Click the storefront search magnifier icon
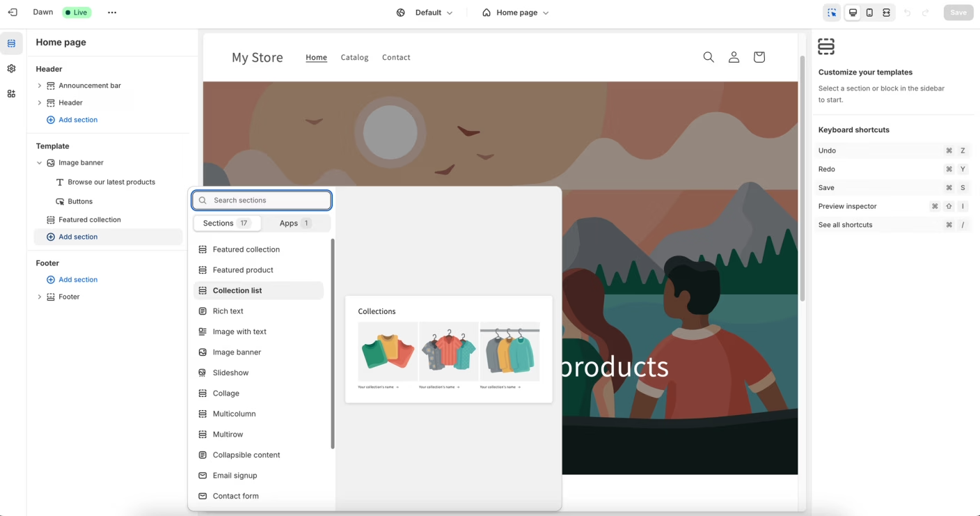Viewport: 980px width, 516px height. [x=709, y=57]
